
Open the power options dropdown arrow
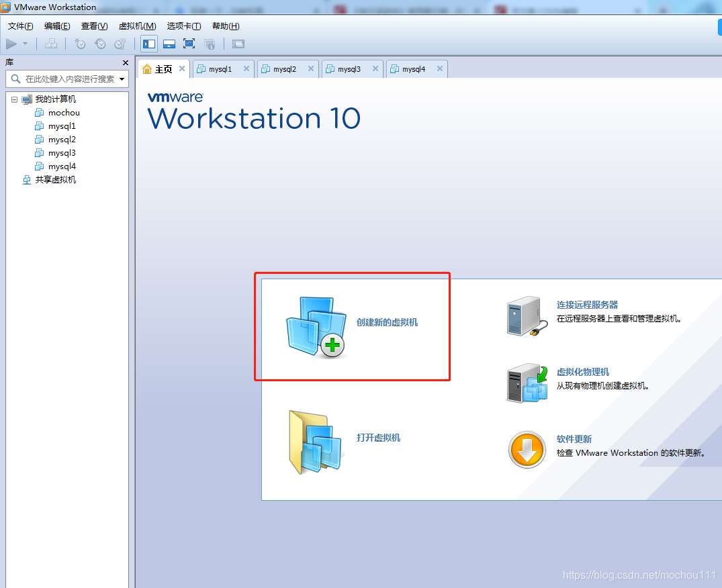click(26, 44)
